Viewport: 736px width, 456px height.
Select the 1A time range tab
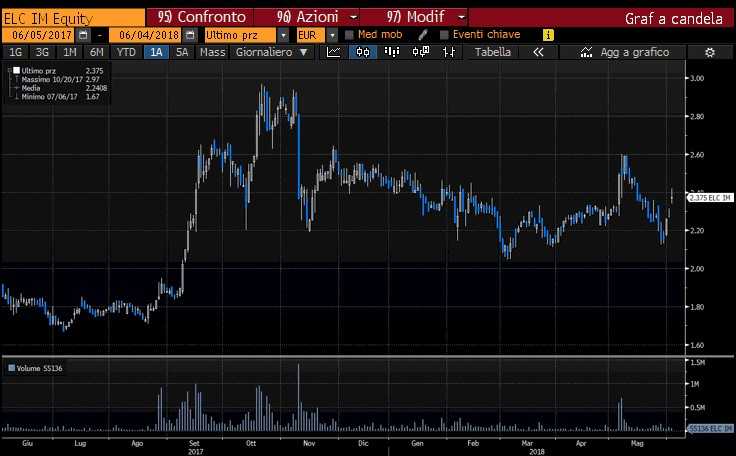coord(156,52)
